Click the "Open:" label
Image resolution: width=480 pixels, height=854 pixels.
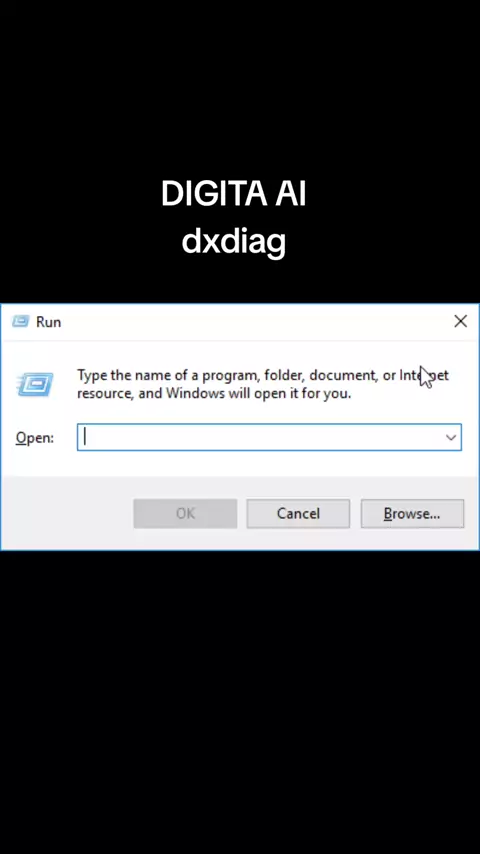coord(35,438)
